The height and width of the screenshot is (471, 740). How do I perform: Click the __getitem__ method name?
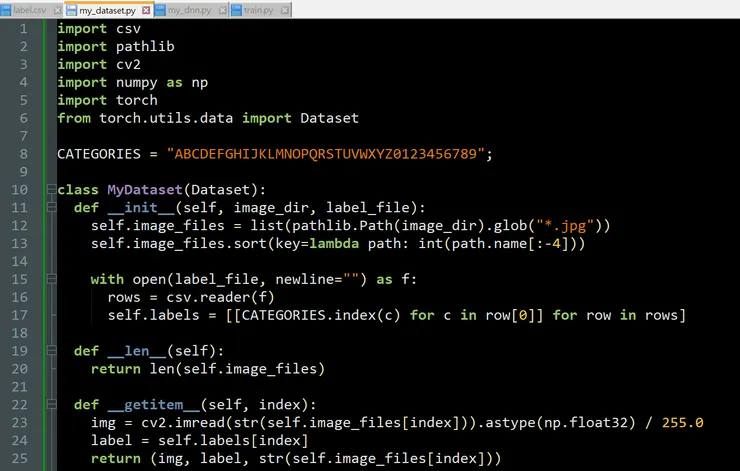154,405
